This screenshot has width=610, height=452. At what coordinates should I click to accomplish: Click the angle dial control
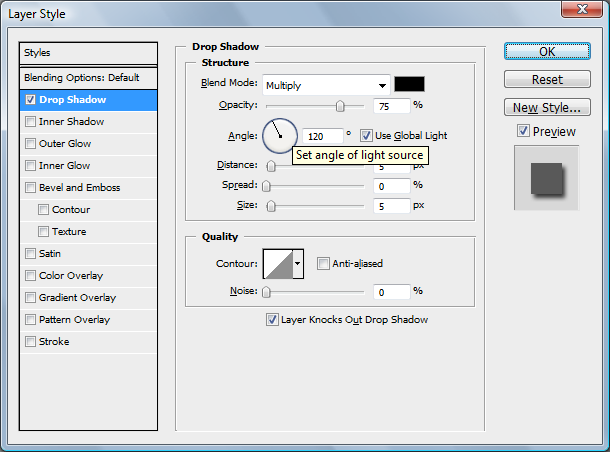pyautogui.click(x=280, y=136)
